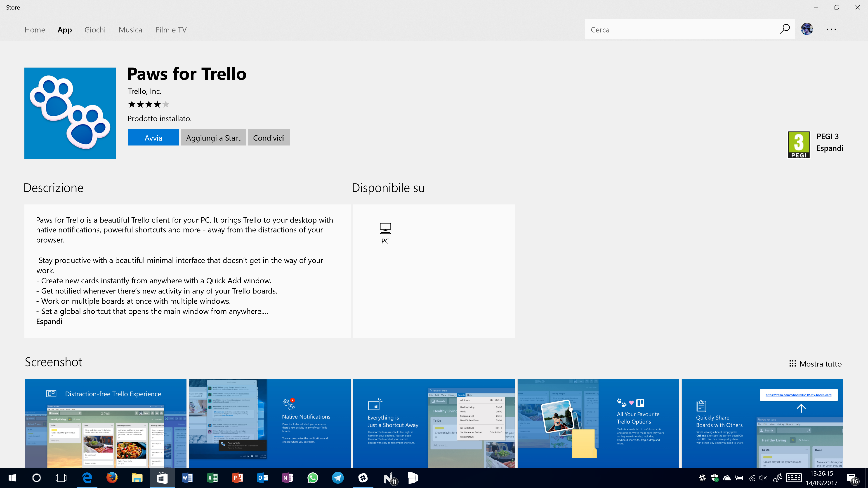868x488 pixels.
Task: Go to the Home tab
Action: pyautogui.click(x=35, y=30)
